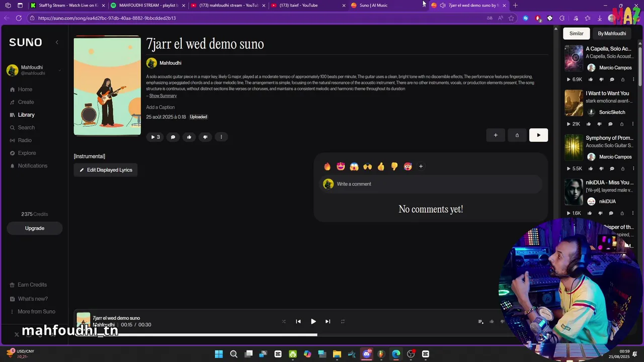Expand the Mahfoudhi account menu arrow

59,70
